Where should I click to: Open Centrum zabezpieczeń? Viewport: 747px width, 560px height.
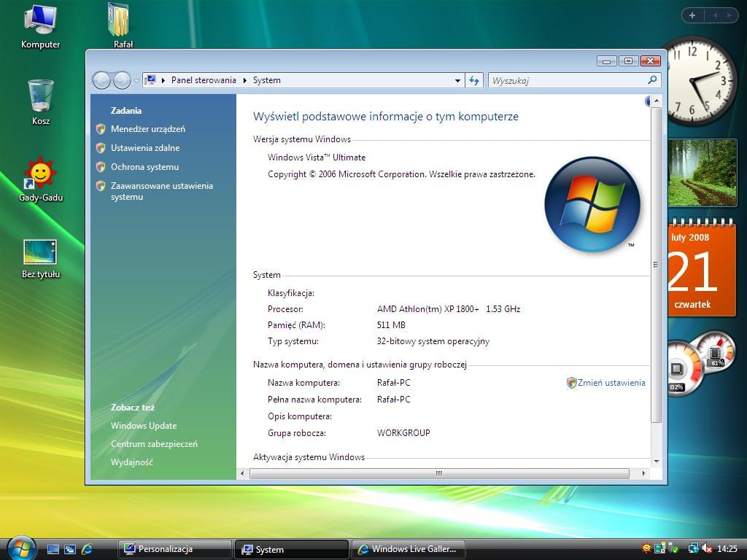click(154, 444)
